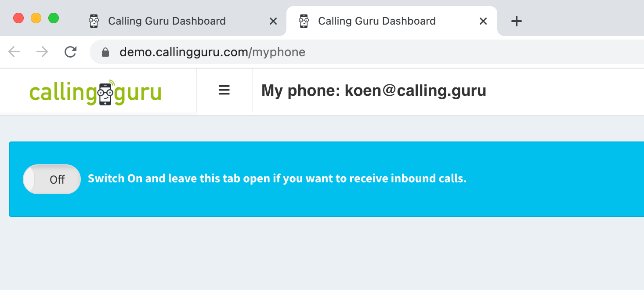The width and height of the screenshot is (644, 290).
Task: Click the callingguru logo
Action: tap(95, 92)
